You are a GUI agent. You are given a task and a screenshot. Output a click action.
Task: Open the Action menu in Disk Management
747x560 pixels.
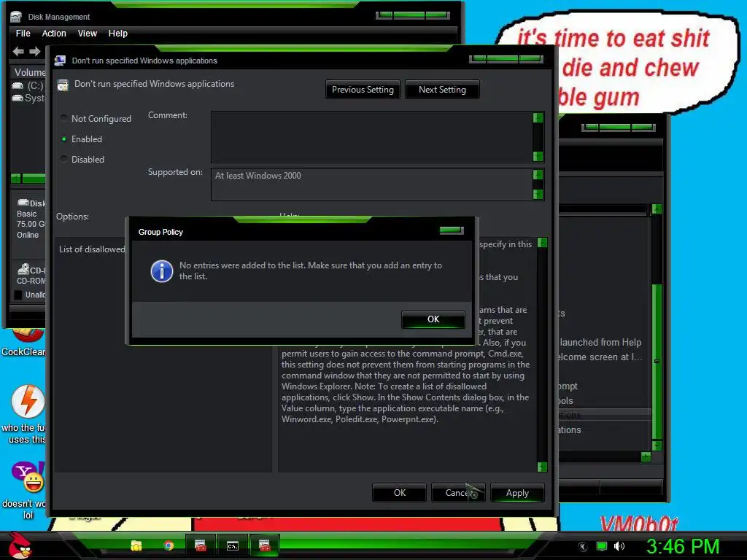coord(54,34)
